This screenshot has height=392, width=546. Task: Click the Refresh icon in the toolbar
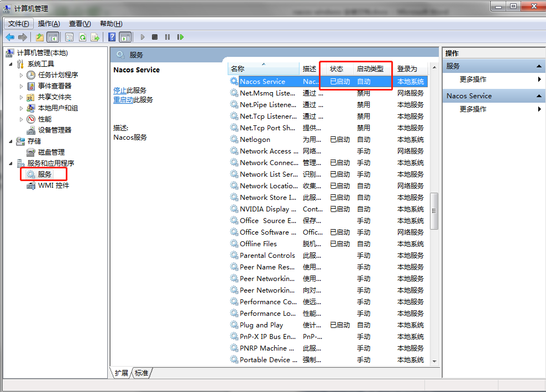pyautogui.click(x=82, y=37)
